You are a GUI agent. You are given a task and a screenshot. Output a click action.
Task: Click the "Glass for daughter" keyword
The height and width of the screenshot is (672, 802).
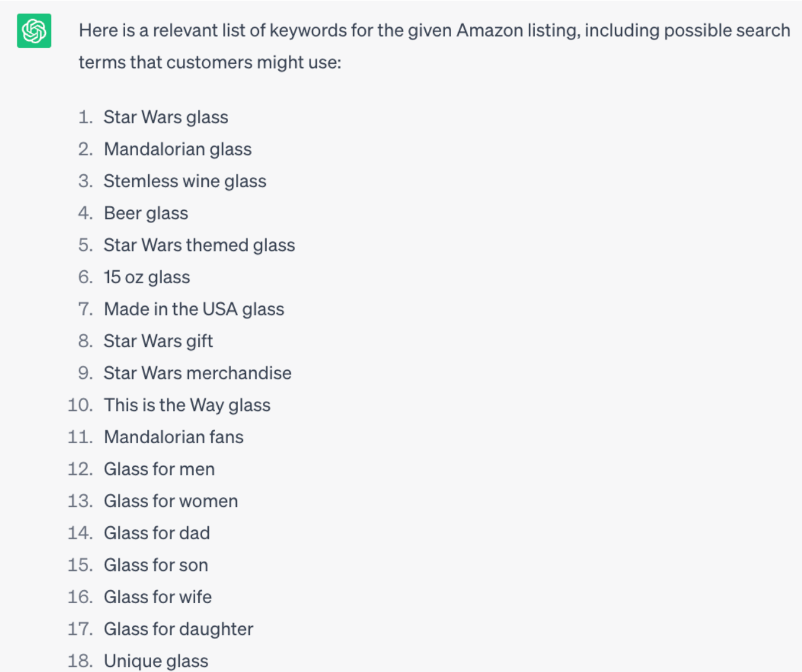[x=178, y=629]
